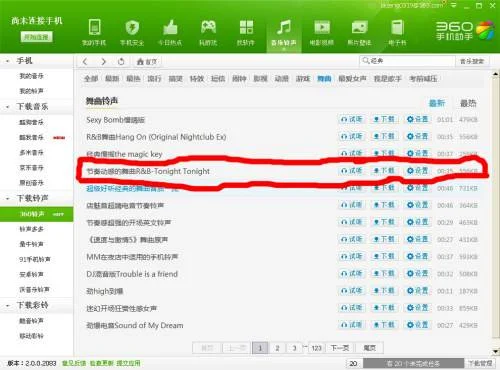Select the 搞笑 category tab
The height and width of the screenshot is (370, 500).
coord(176,79)
